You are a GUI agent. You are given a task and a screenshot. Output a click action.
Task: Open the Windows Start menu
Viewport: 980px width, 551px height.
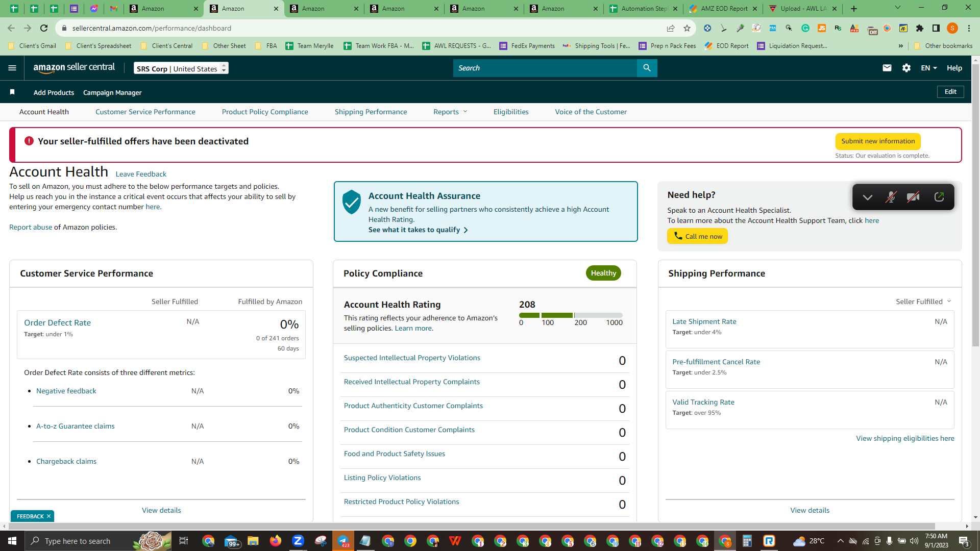12,541
